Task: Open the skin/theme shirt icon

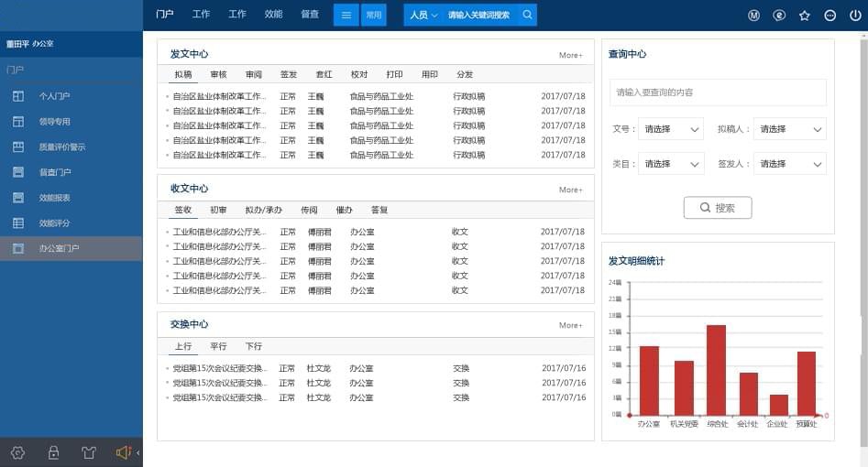Action: click(x=88, y=452)
